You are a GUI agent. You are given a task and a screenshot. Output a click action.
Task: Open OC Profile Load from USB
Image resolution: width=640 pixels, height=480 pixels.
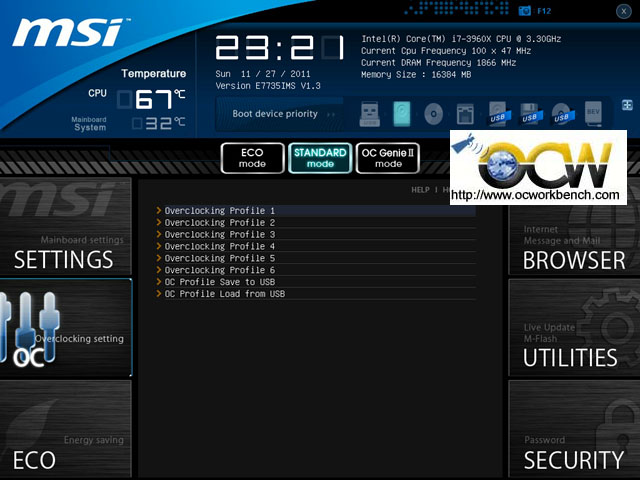tap(315, 293)
